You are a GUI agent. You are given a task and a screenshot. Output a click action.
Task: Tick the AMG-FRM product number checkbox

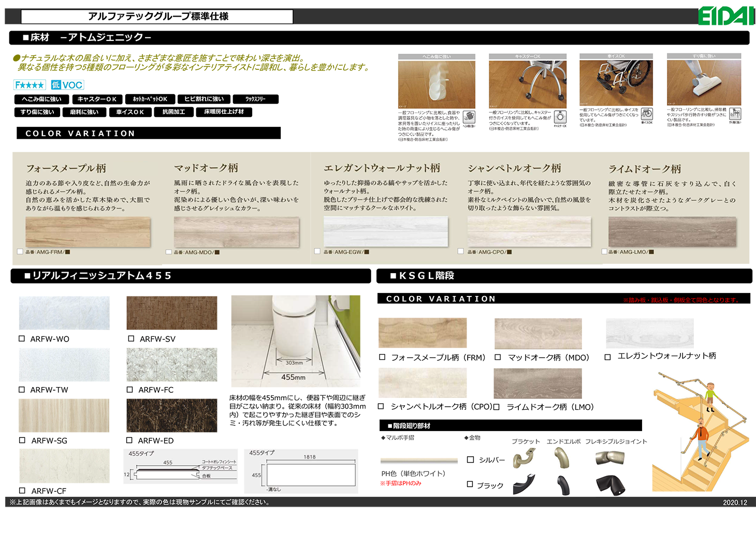20,252
